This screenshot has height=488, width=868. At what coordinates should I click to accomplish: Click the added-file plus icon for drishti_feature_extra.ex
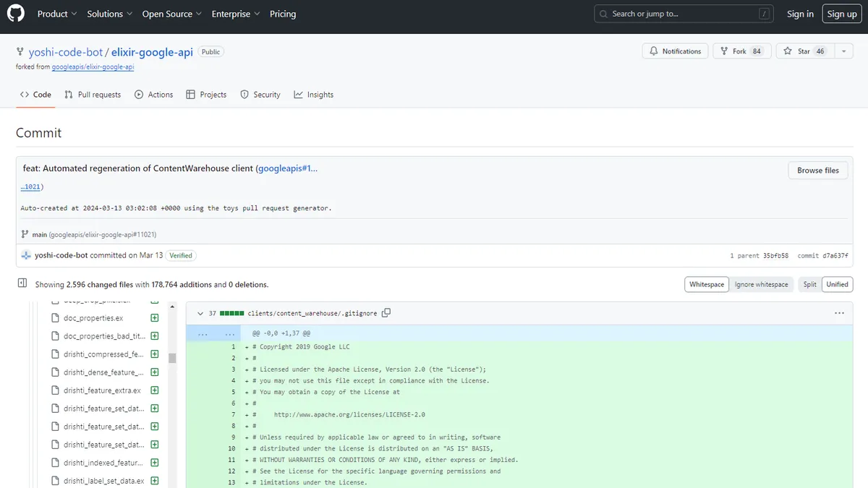[x=155, y=390]
